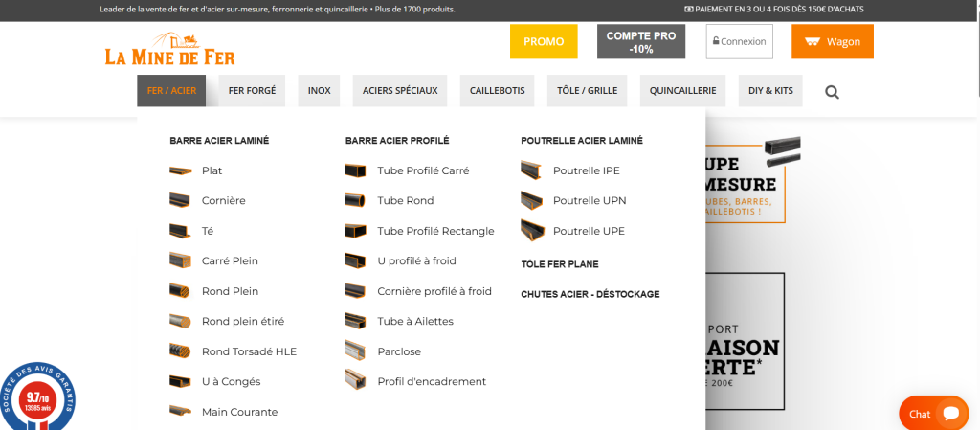Open the Chat bubble widget

(x=934, y=413)
